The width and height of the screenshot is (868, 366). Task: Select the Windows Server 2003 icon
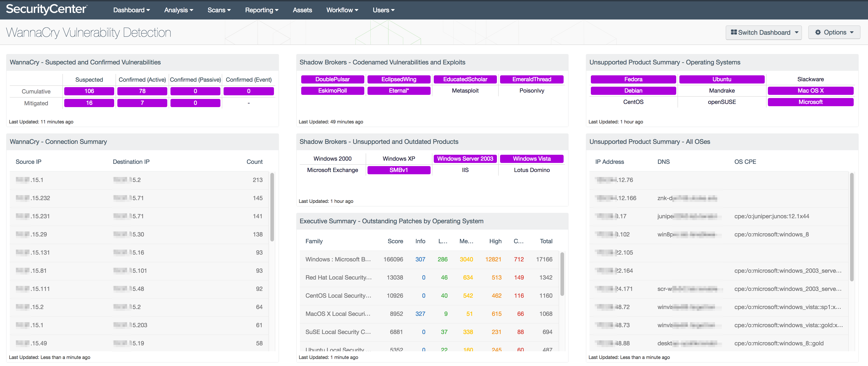coord(466,159)
